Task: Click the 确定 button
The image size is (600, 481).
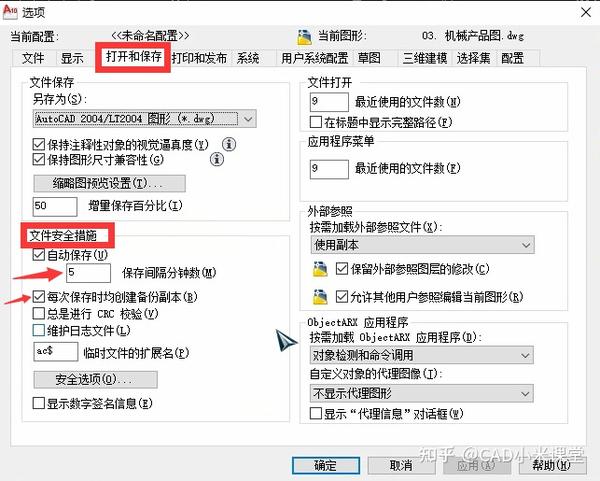Action: (326, 466)
